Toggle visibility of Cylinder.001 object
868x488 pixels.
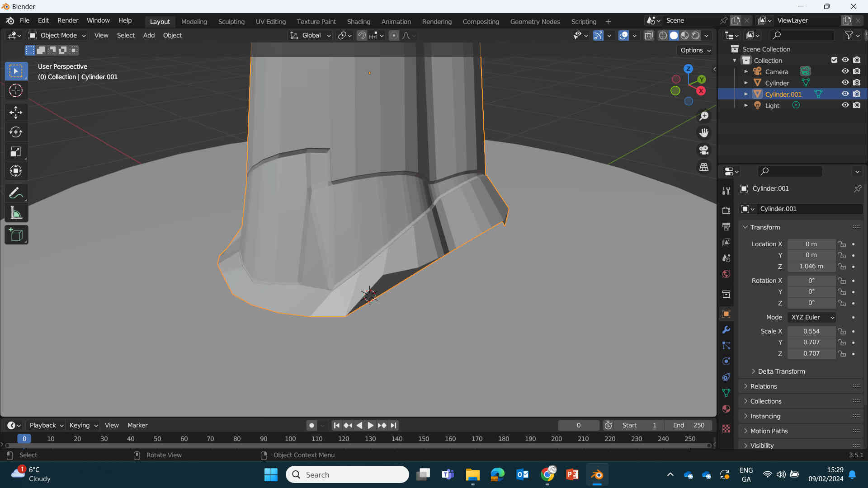point(845,94)
